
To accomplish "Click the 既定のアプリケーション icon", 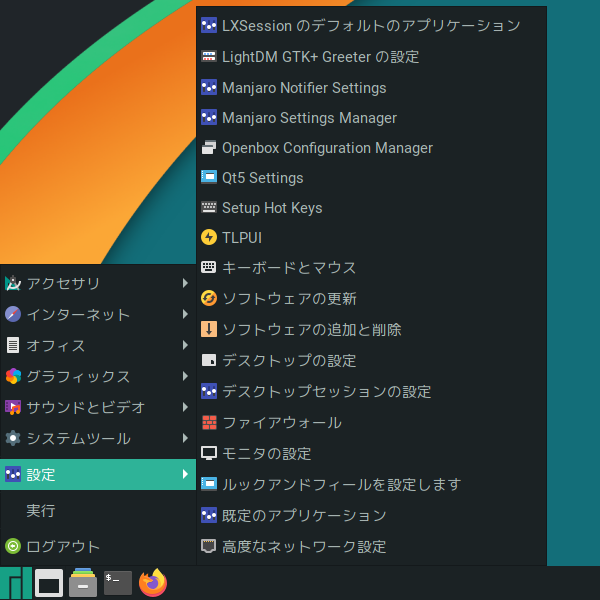I will pos(209,515).
